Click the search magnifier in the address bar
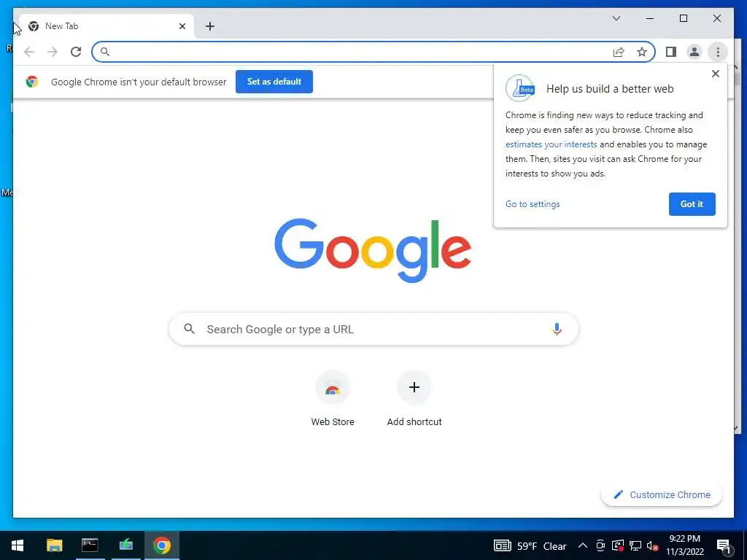 click(105, 52)
